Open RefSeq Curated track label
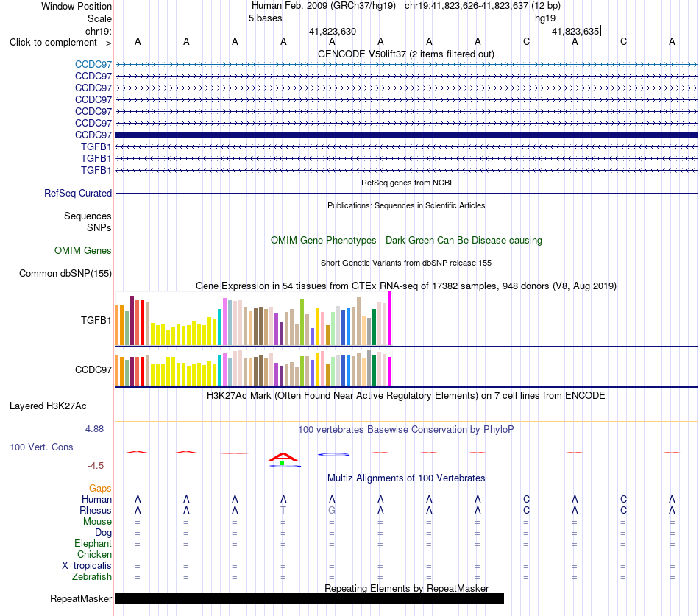699x616 pixels. point(78,193)
